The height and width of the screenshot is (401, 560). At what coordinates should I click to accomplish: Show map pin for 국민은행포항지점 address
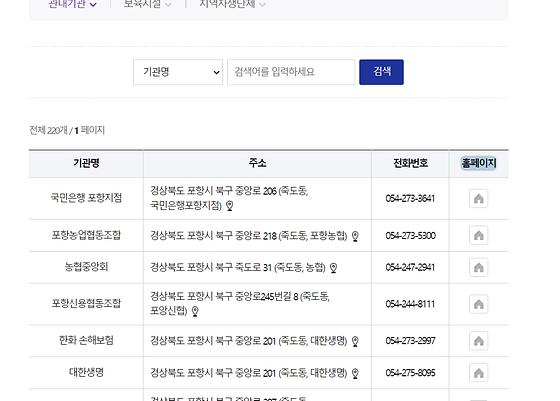[230, 206]
